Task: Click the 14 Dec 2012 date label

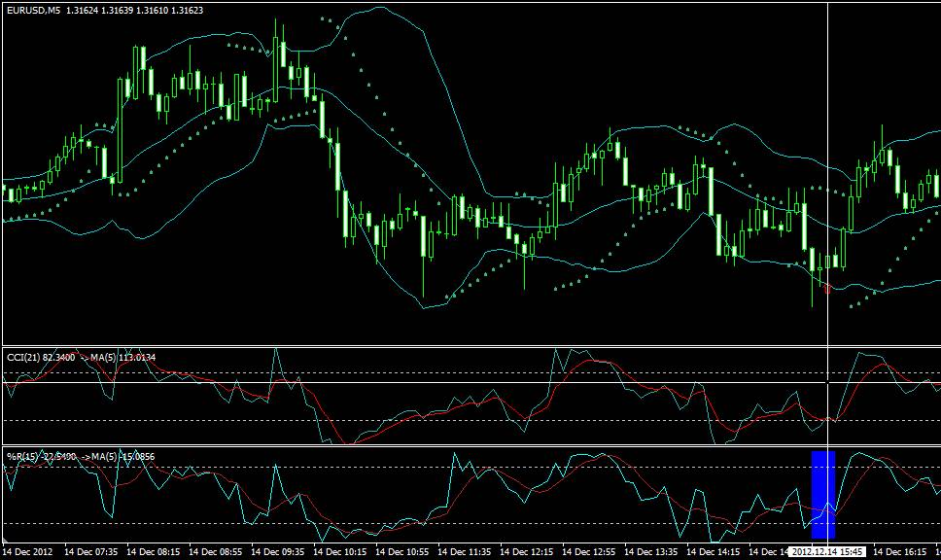Action: tap(27, 551)
